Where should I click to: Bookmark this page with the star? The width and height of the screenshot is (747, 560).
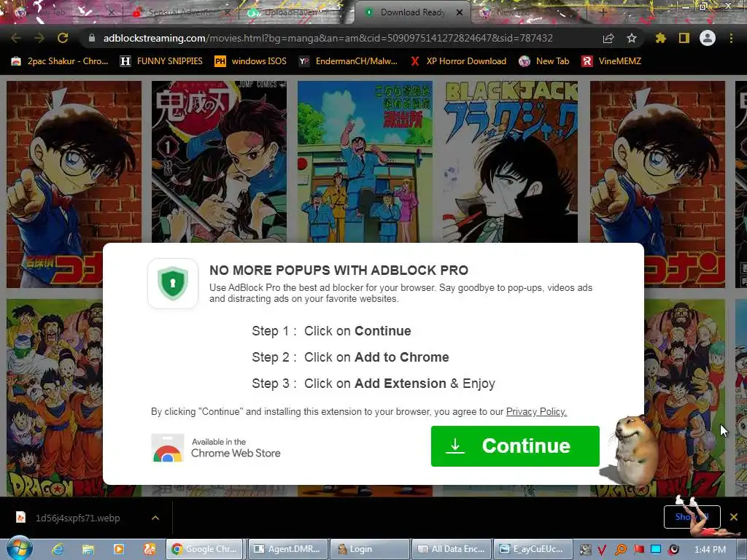point(632,38)
